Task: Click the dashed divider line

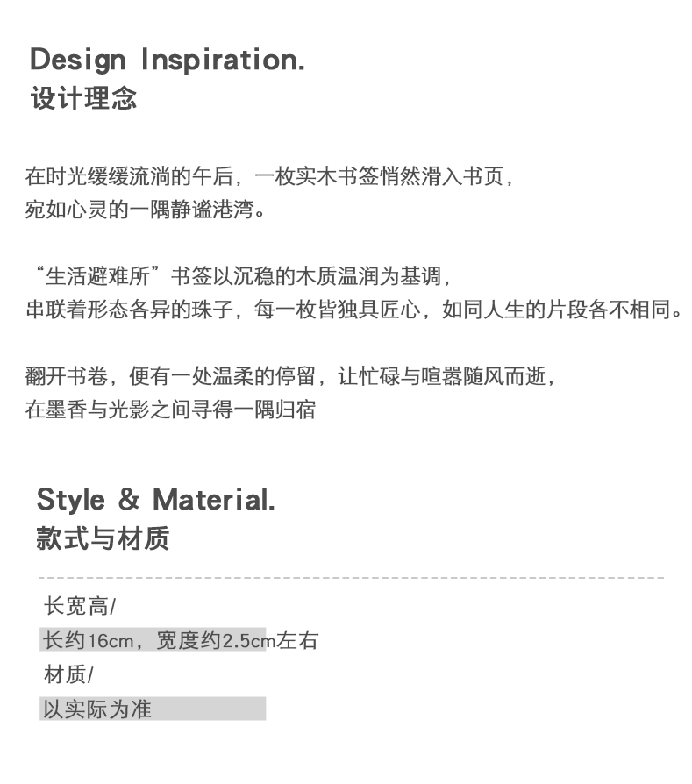Action: 351,579
